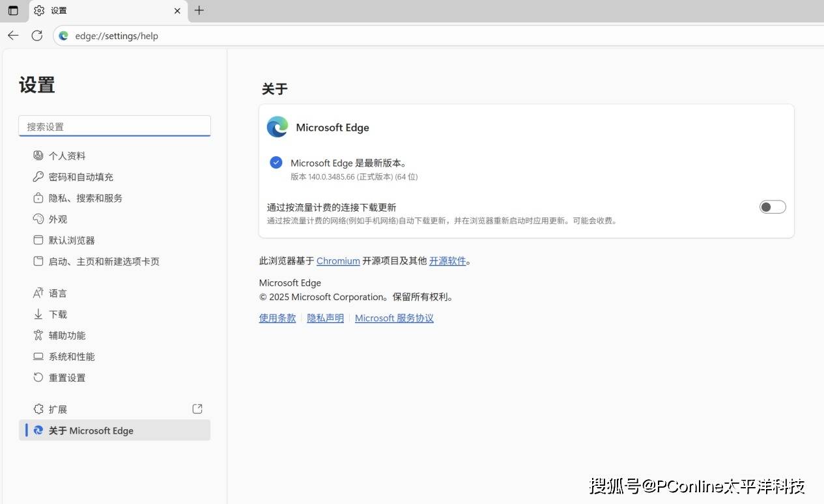Click the Microsoft Edge logo in 关于 card
The image size is (824, 504).
coord(277,127)
